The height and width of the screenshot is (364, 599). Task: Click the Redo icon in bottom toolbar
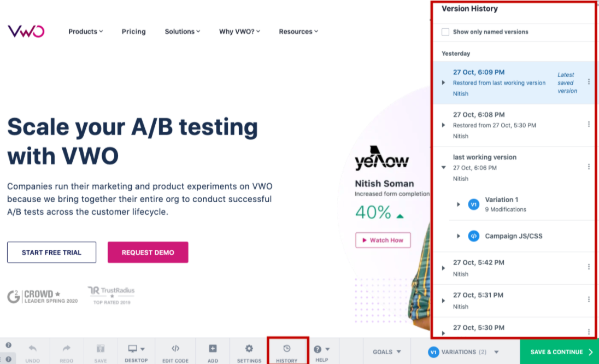pyautogui.click(x=67, y=348)
